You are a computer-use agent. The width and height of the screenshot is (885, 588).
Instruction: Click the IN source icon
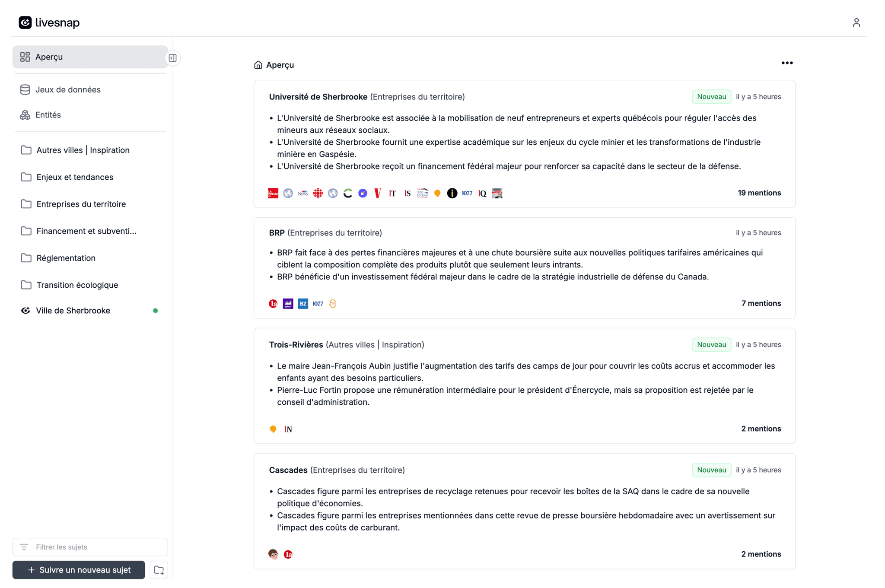point(288,429)
